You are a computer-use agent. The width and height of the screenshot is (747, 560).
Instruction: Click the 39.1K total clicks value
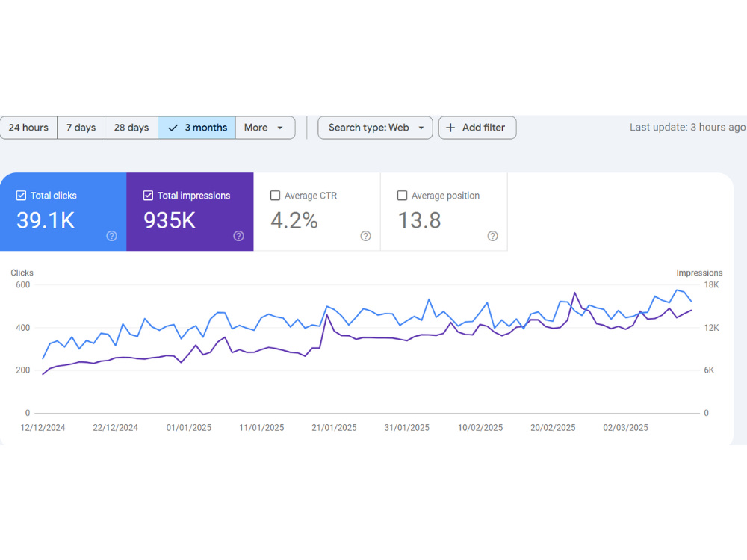46,220
